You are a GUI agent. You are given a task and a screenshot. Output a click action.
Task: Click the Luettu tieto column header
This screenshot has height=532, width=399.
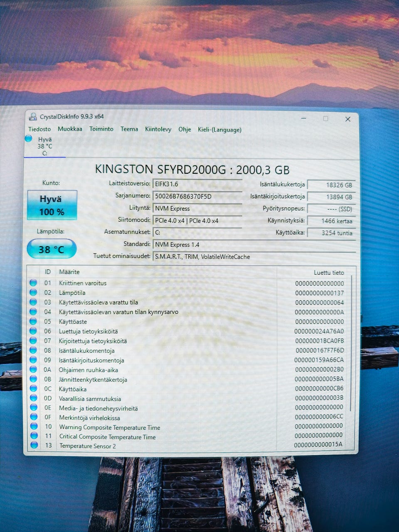click(329, 273)
